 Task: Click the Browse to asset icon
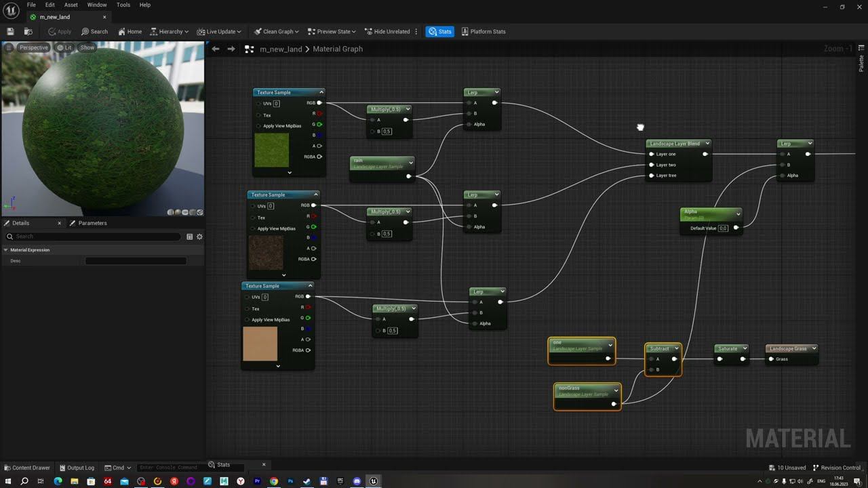point(28,31)
